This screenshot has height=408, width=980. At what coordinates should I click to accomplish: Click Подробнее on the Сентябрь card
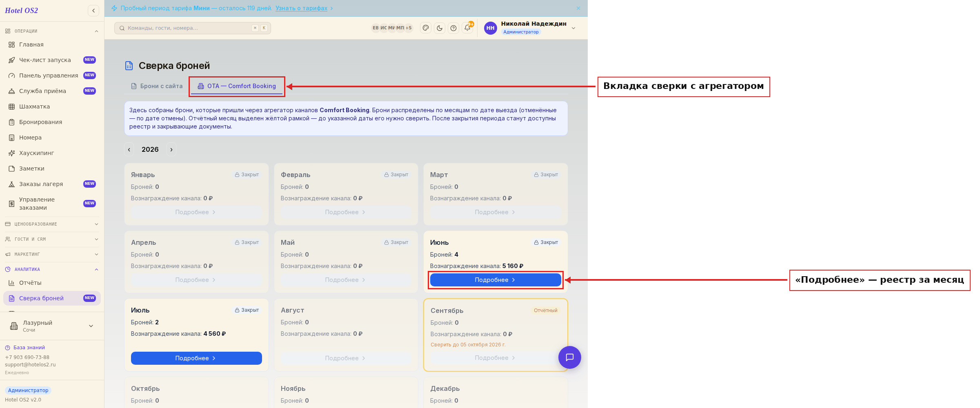[496, 358]
